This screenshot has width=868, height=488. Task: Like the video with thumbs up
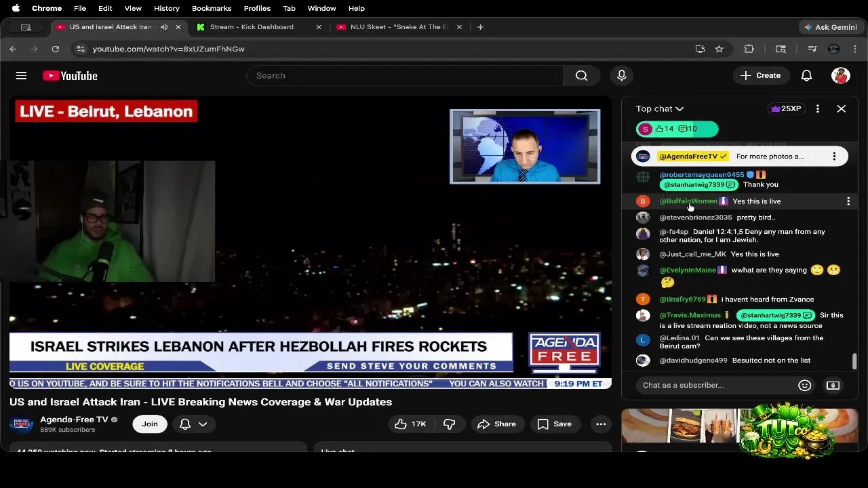tap(411, 424)
